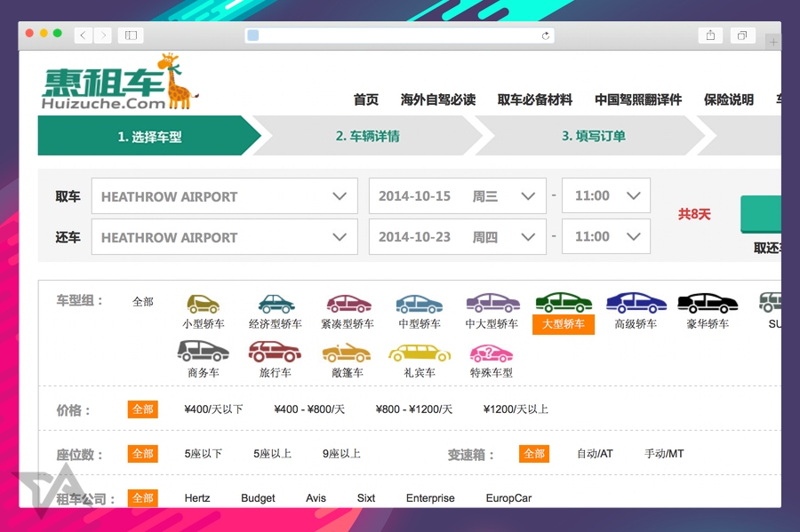Open the HEATHROW AIRPORT pickup location dropdown
This screenshot has height=532, width=800.
tap(224, 195)
